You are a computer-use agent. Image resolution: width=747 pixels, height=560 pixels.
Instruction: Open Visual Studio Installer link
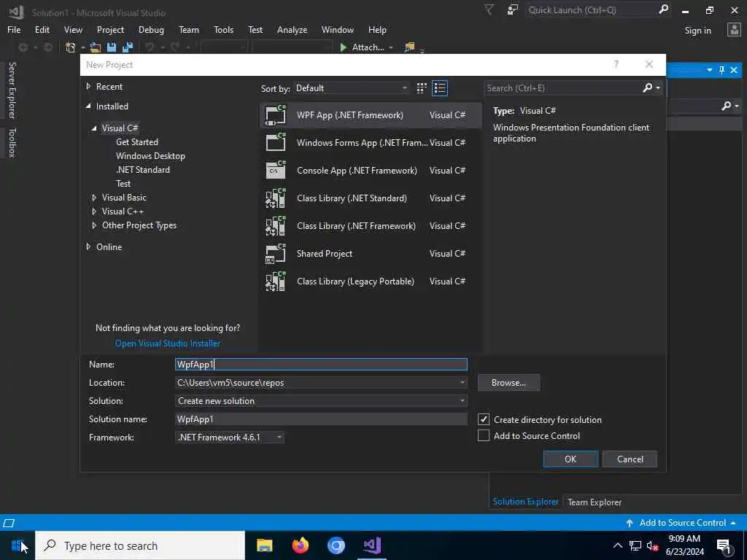[168, 343]
